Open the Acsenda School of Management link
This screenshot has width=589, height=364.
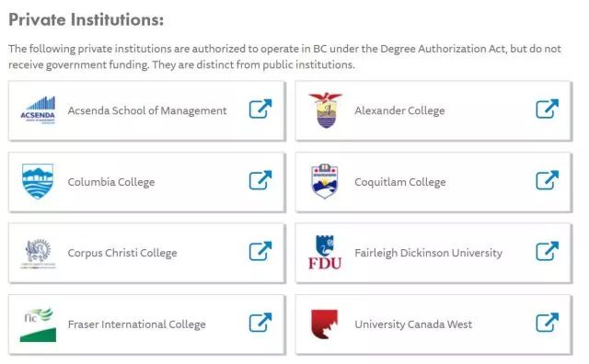[147, 110]
